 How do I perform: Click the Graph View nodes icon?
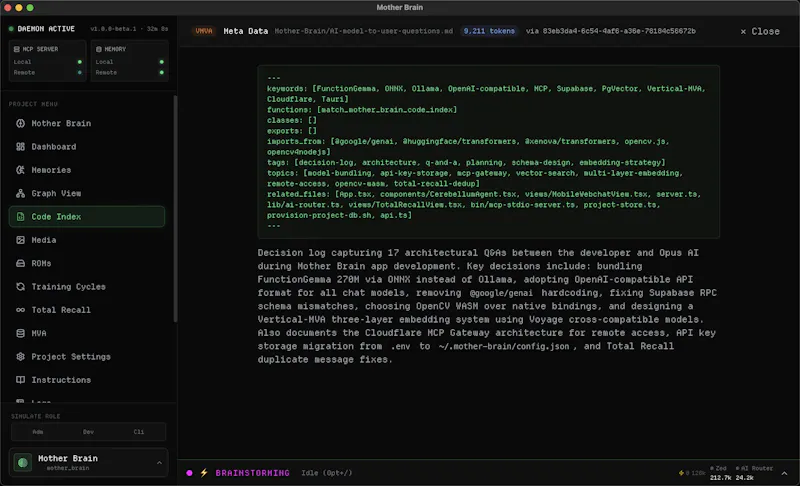pyautogui.click(x=20, y=193)
